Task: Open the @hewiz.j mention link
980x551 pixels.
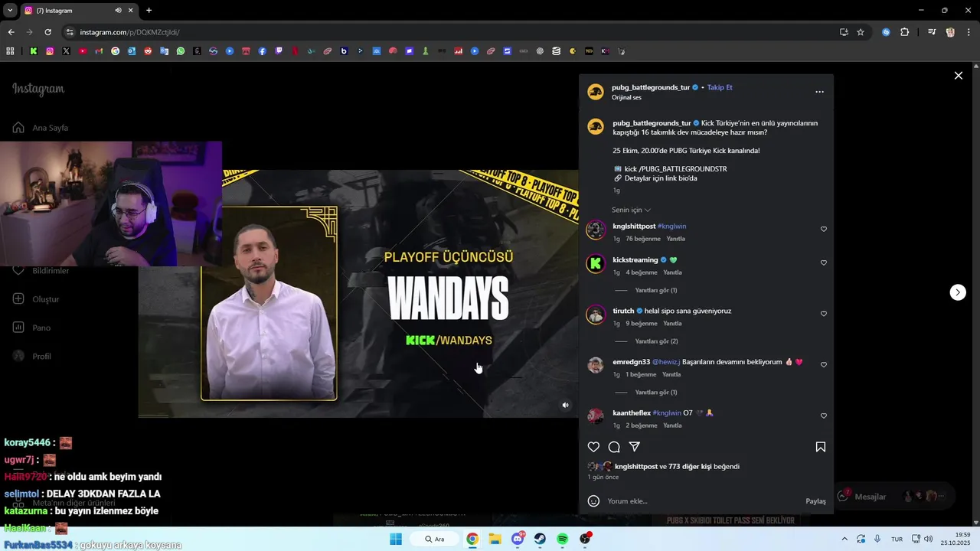Action: [666, 362]
